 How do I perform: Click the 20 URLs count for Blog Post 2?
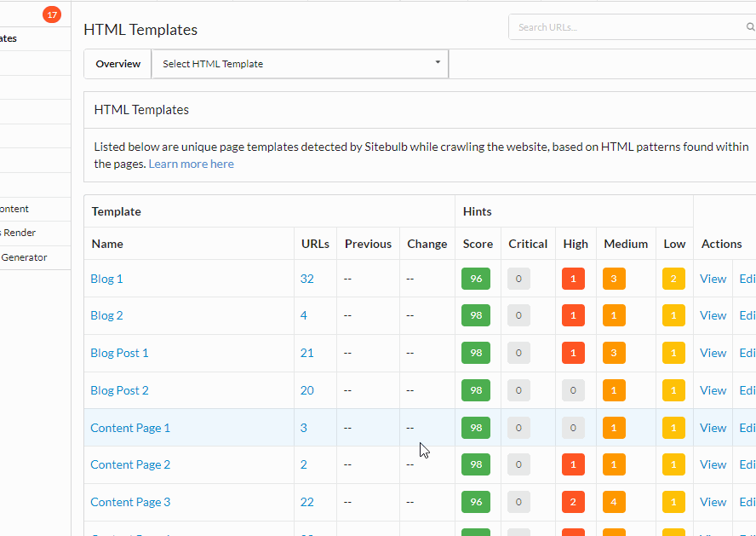307,390
